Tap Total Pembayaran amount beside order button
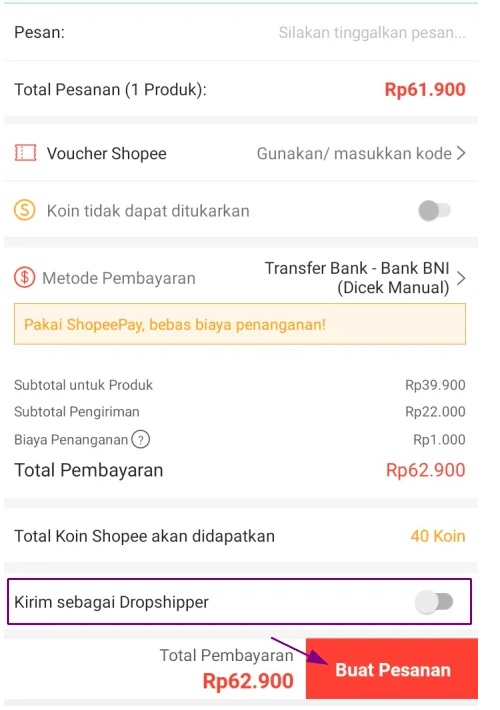The width and height of the screenshot is (500, 710). click(248, 681)
